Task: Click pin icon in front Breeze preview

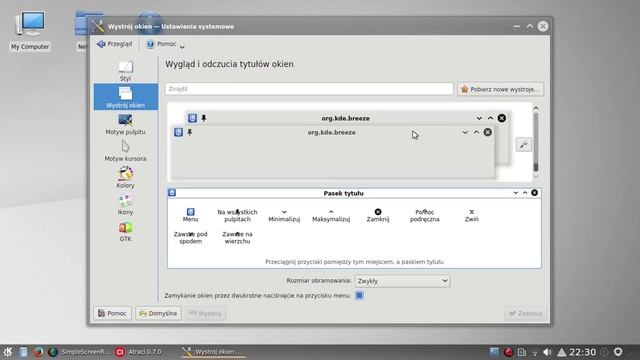Action: [x=190, y=132]
